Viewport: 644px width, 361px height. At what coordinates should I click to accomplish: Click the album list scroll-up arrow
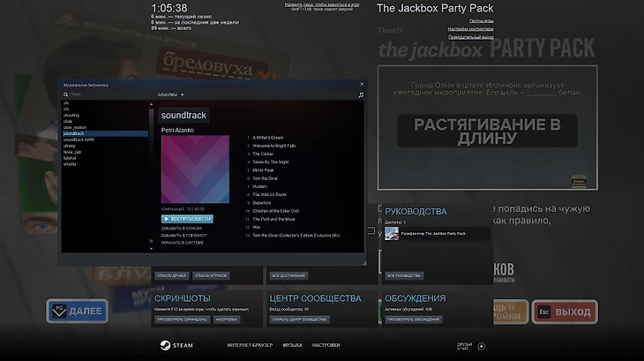point(151,105)
